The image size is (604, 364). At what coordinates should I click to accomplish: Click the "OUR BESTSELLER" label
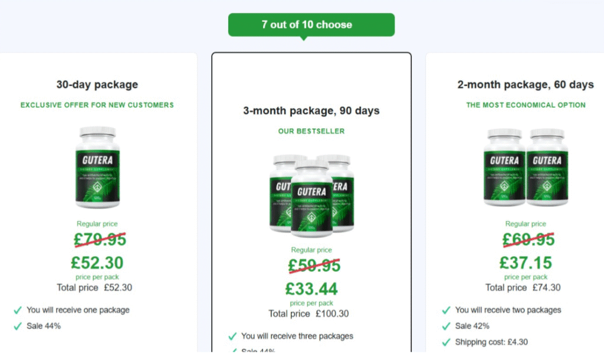(x=311, y=131)
